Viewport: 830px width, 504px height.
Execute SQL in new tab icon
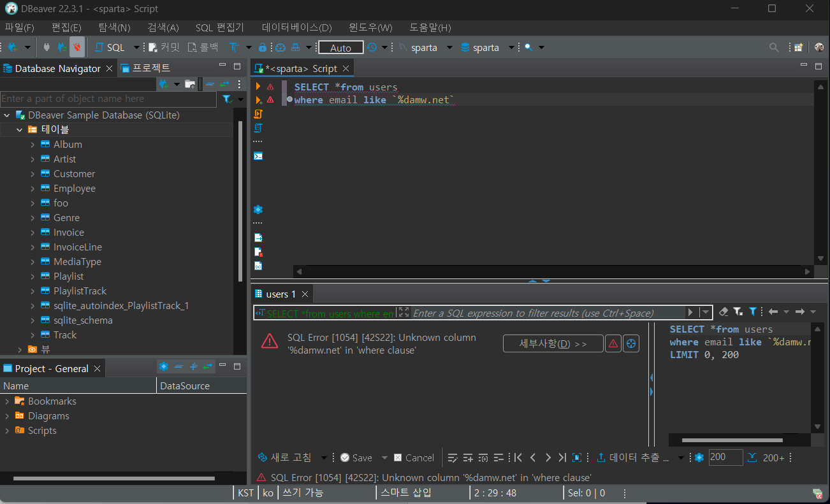[258, 100]
